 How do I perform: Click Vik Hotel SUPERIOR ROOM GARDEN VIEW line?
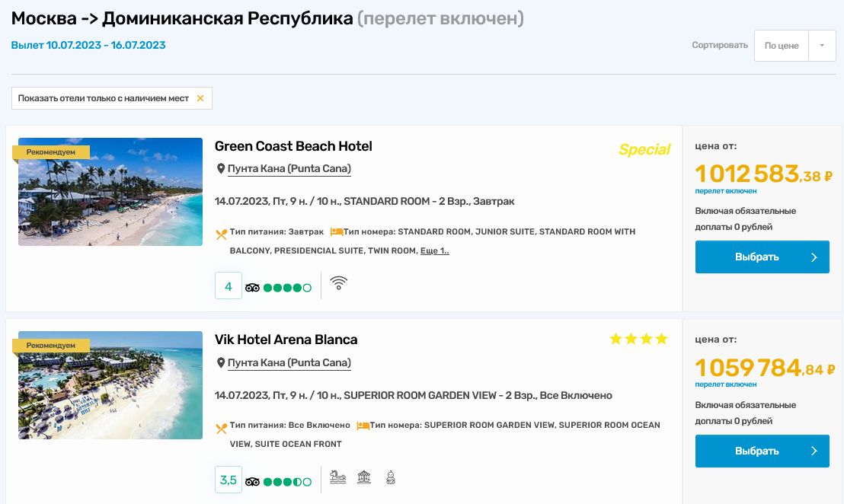click(x=414, y=395)
